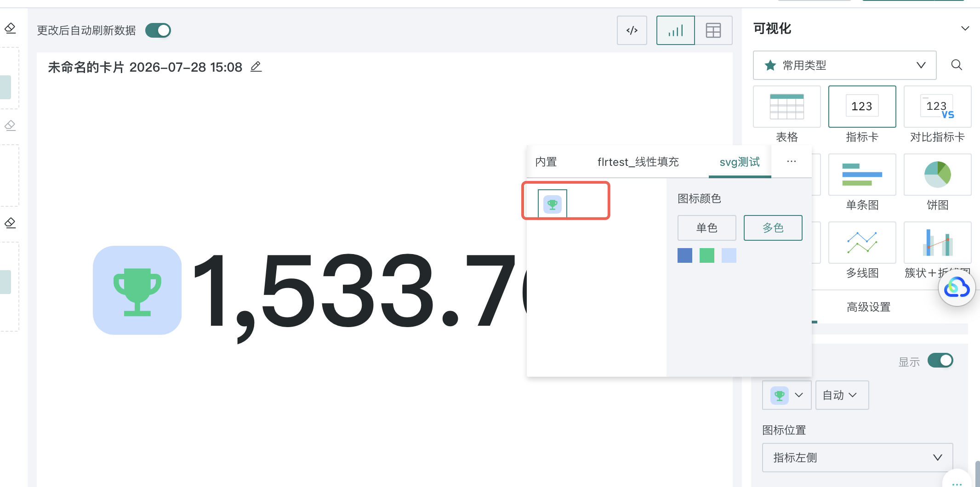Screen dimensions: 980x487
Task: Pick the light blue icon color swatch
Action: tap(729, 255)
